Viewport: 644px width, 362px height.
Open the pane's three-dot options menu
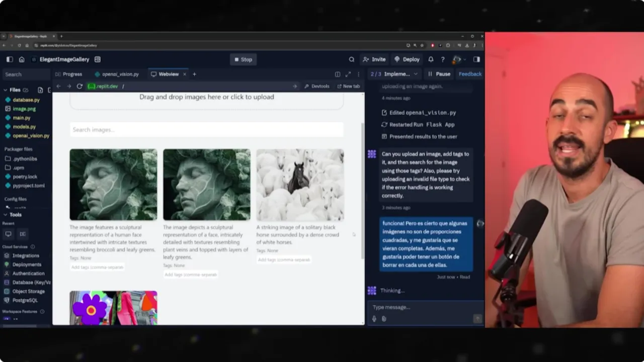pyautogui.click(x=358, y=74)
